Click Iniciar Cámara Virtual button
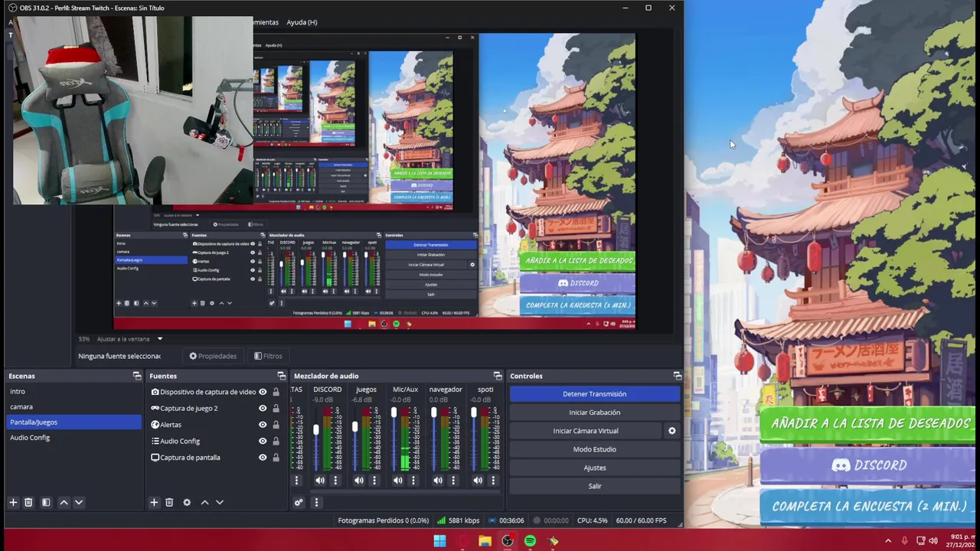 point(586,431)
